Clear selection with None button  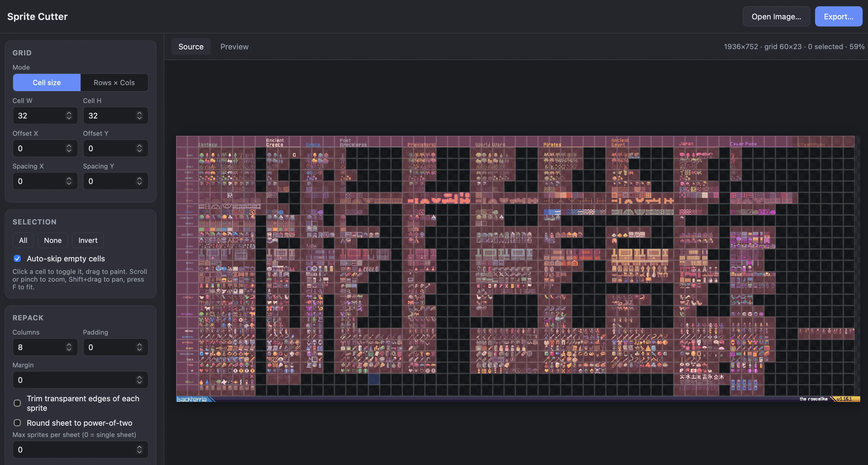pos(53,241)
